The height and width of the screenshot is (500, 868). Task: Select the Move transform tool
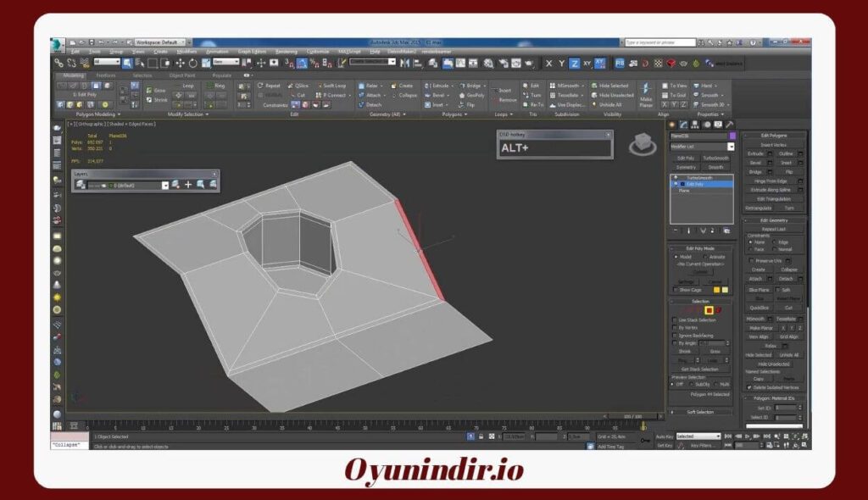coord(180,64)
